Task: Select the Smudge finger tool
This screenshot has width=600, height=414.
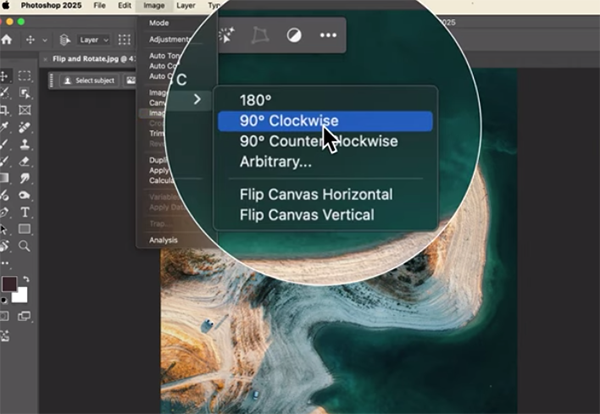Action: pos(25,178)
